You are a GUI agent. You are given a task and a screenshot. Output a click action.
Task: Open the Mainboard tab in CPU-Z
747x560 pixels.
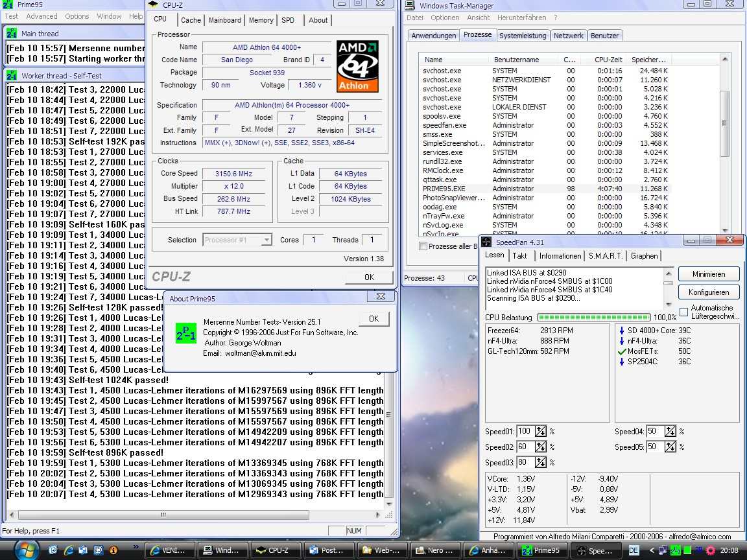(x=225, y=20)
